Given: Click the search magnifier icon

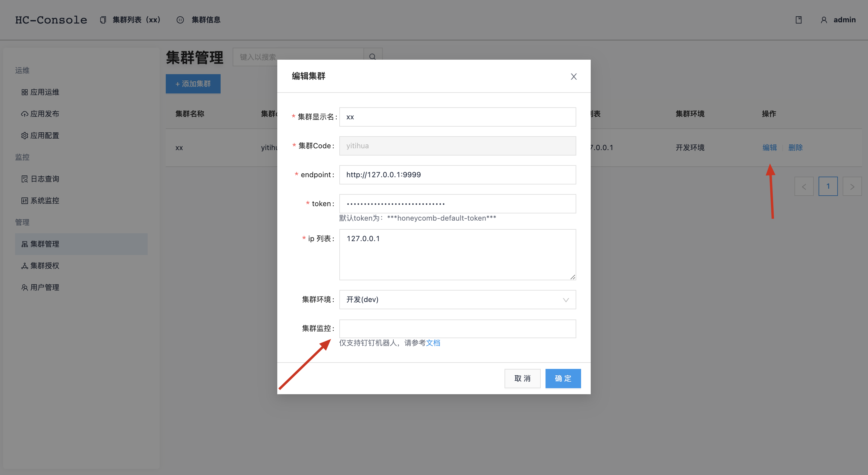Looking at the screenshot, I should (372, 57).
